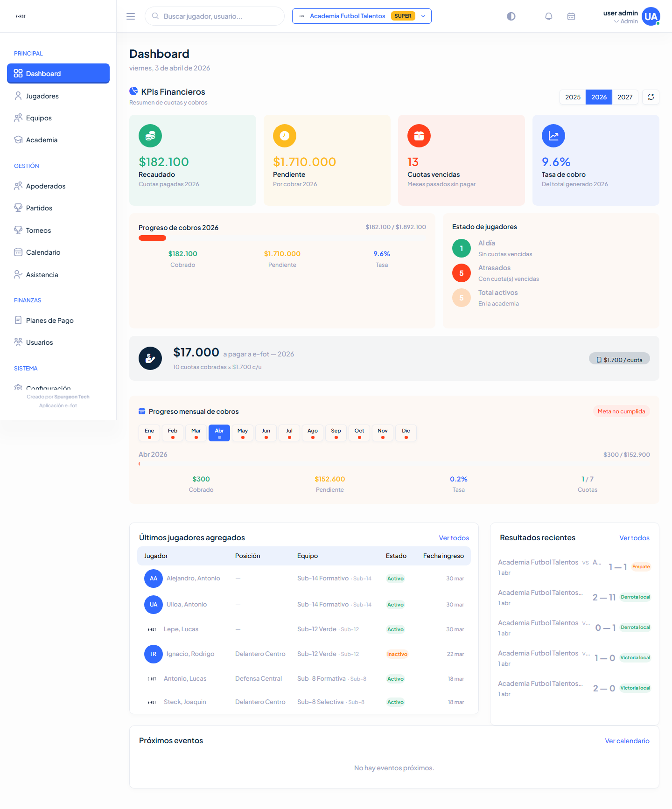Open player Steck, Joaquin row

tap(304, 702)
